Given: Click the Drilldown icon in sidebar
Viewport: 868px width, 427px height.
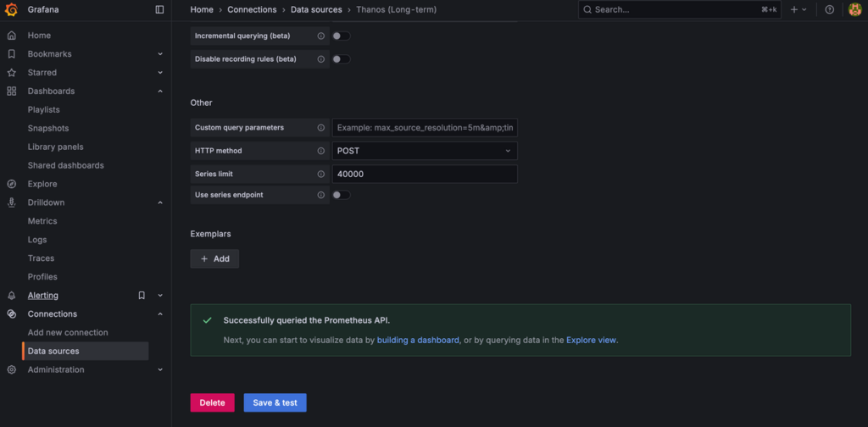Looking at the screenshot, I should [x=11, y=202].
